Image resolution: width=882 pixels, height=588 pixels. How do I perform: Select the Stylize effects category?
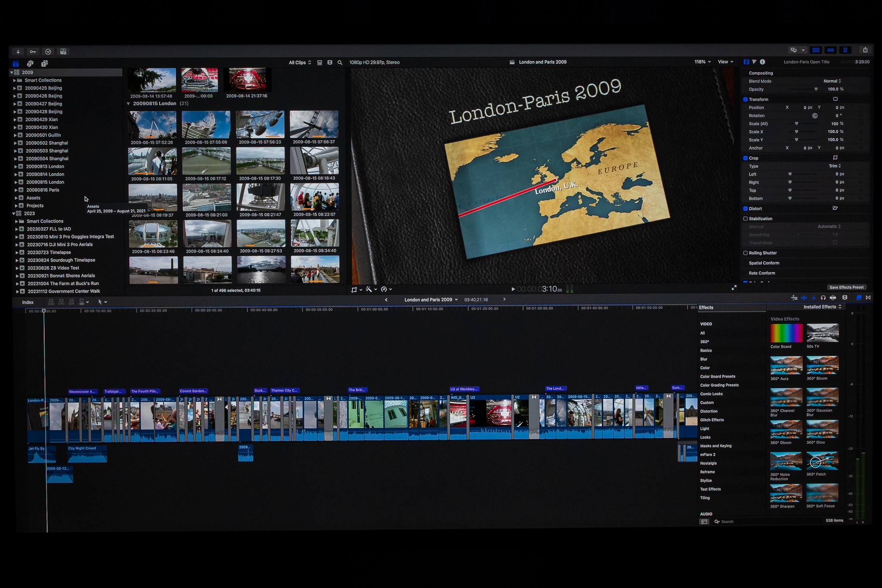(x=706, y=481)
